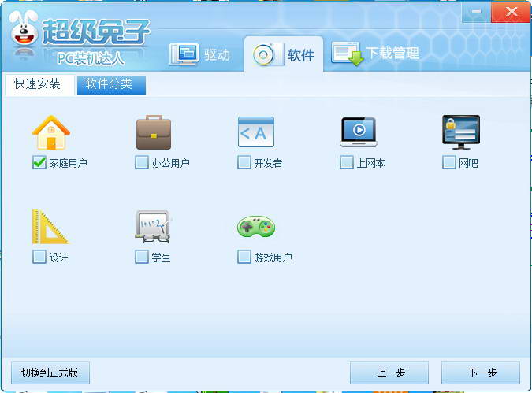Image resolution: width=532 pixels, height=393 pixels.
Task: Click the 下载管理 download arrow icon
Action: click(x=348, y=54)
